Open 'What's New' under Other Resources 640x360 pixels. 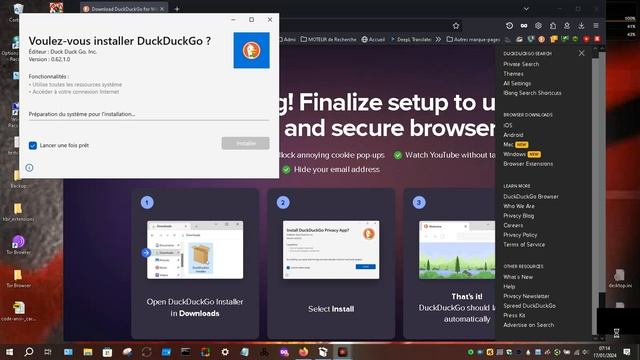tap(518, 277)
